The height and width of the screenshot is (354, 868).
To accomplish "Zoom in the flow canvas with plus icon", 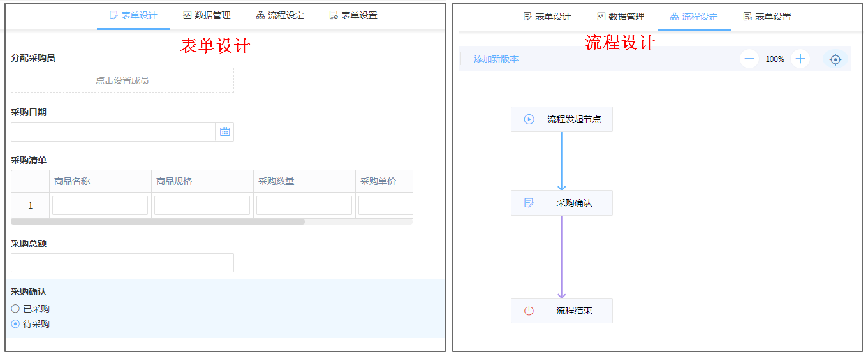I will pyautogui.click(x=800, y=59).
